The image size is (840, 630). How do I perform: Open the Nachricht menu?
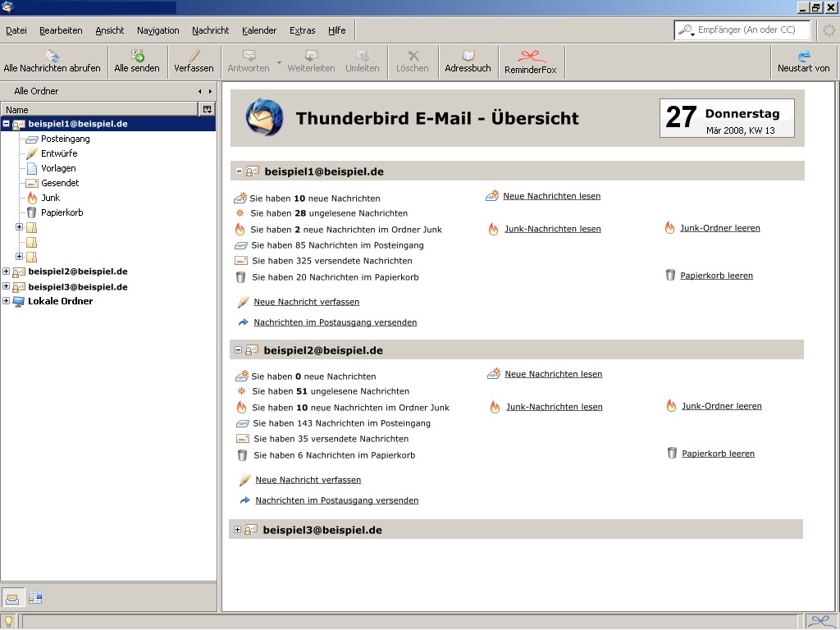[x=210, y=30]
